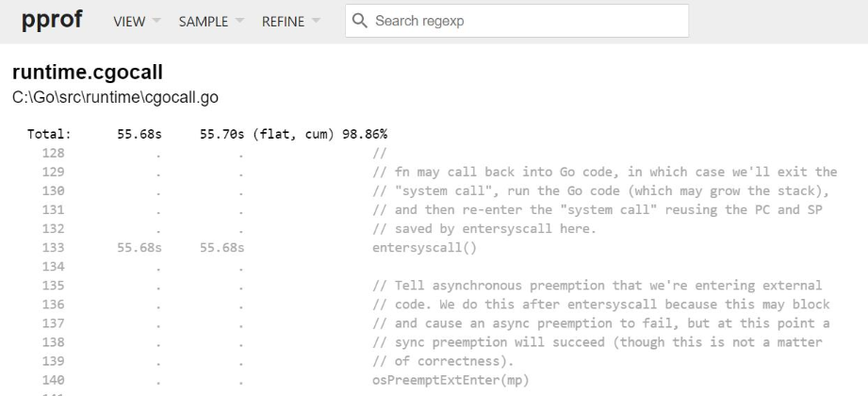
Task: Click the entersyscall() source line
Action: [x=424, y=248]
